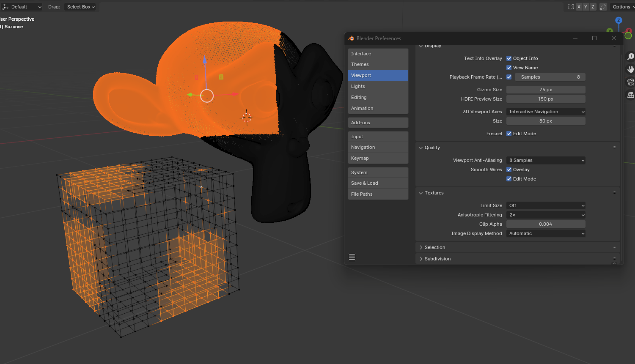This screenshot has width=635, height=364.
Task: Open Image Display Method dropdown
Action: click(x=546, y=233)
